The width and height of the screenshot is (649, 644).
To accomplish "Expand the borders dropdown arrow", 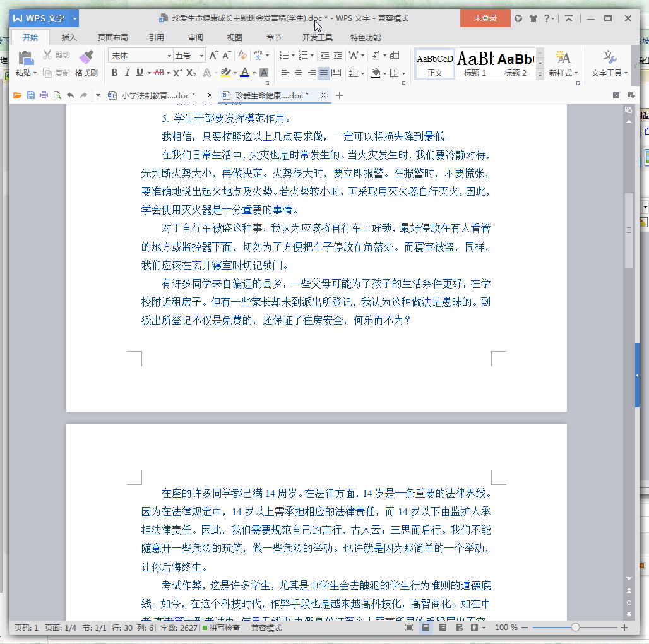I will [403, 74].
